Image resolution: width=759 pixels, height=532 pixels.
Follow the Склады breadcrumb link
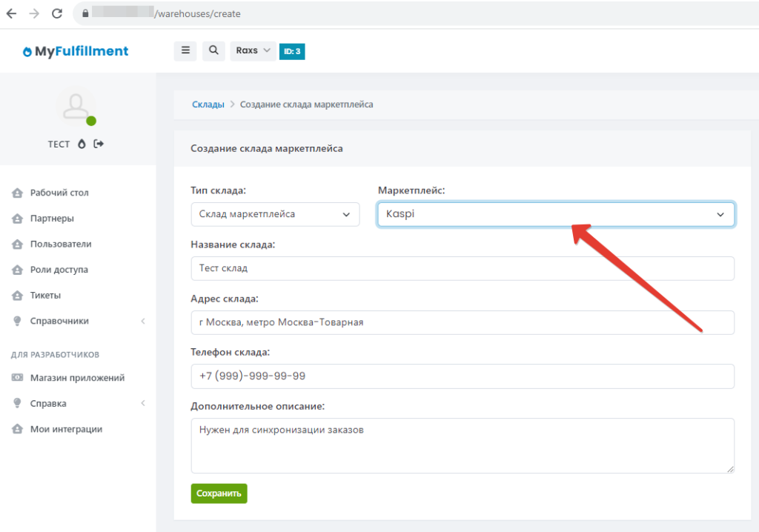click(x=208, y=104)
